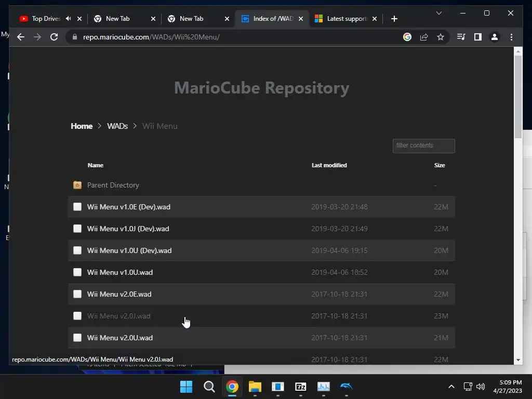This screenshot has width=532, height=399.
Task: Click the scrollbar up arrow
Action: tap(518, 51)
